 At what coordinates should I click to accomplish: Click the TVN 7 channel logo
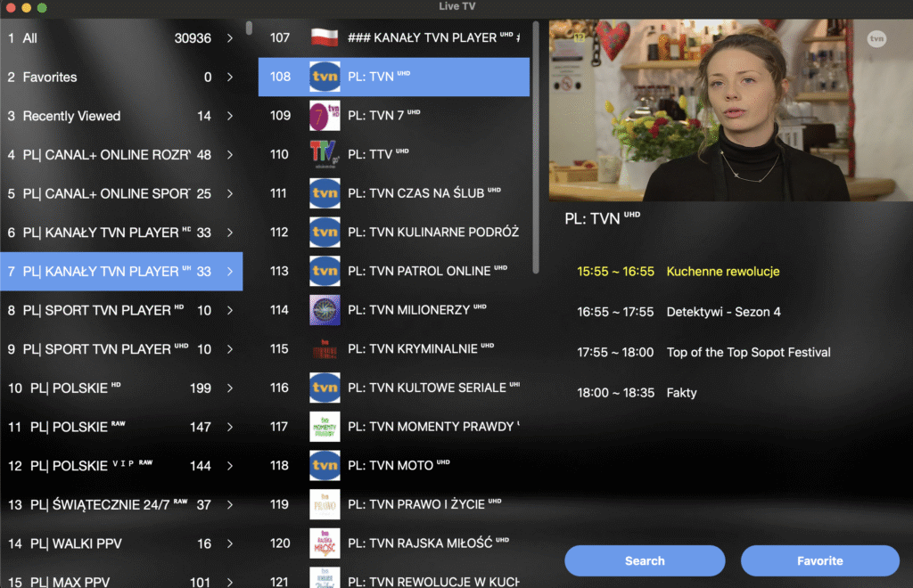(x=324, y=115)
